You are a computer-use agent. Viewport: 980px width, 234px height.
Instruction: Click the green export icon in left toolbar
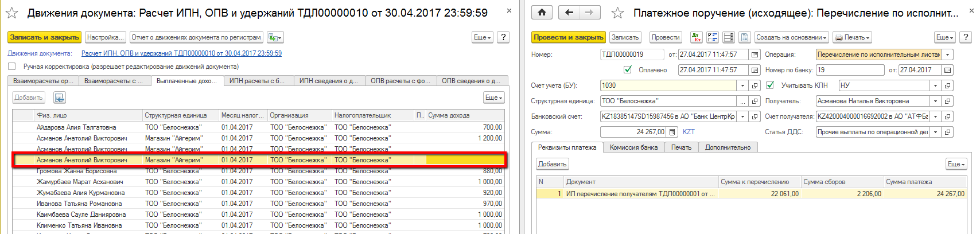coord(275,37)
